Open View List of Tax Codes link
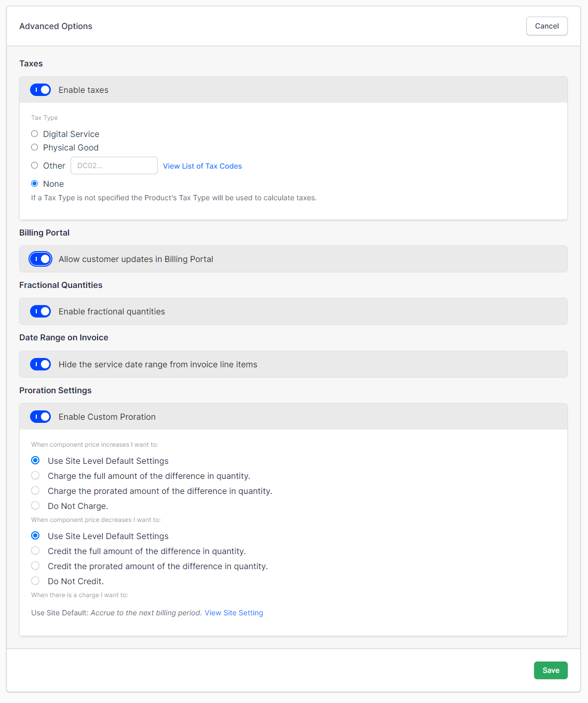This screenshot has width=588, height=703. 202,166
